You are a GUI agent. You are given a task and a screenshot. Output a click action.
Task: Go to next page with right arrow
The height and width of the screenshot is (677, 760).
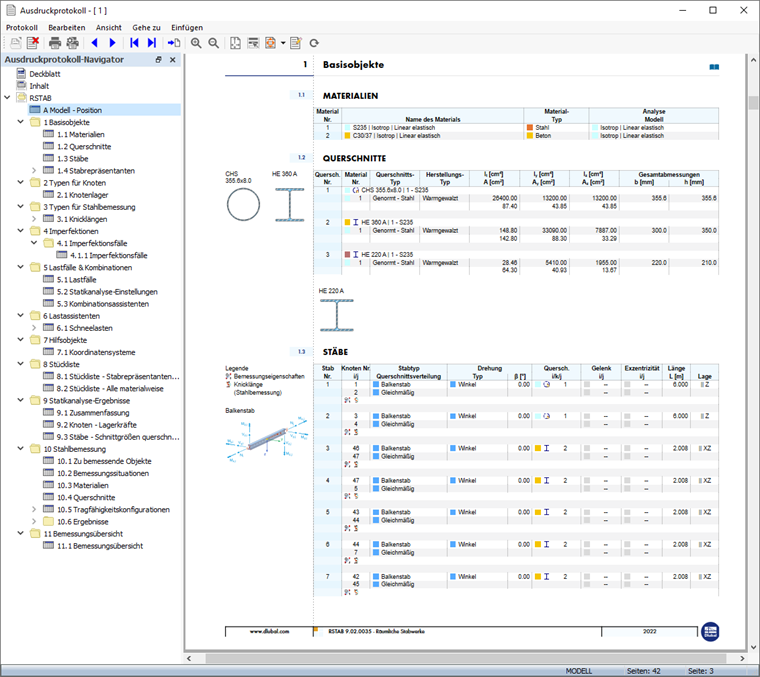point(112,43)
